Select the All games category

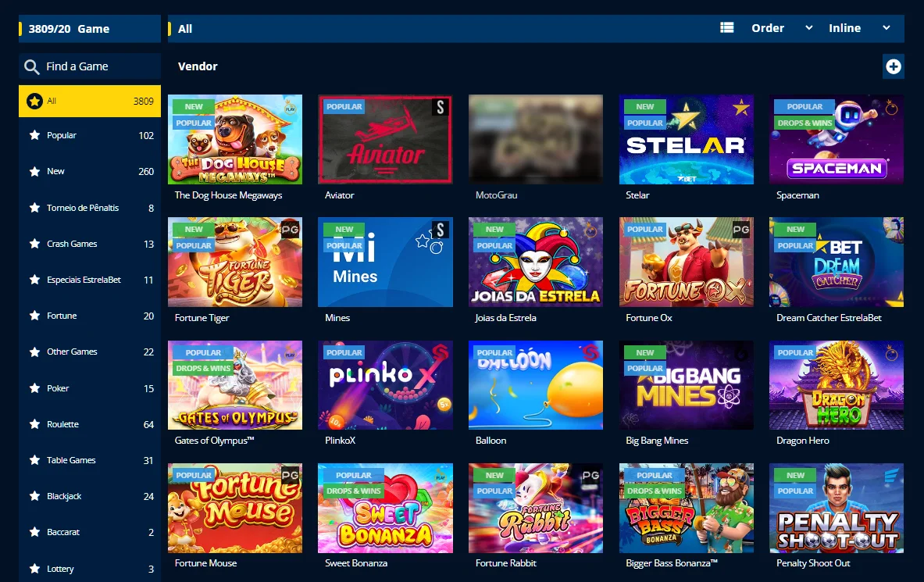pos(90,101)
